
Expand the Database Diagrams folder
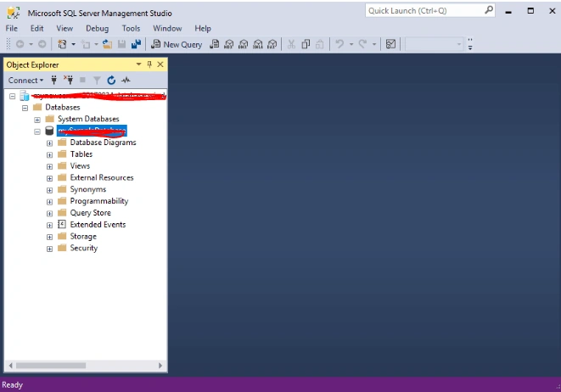point(50,143)
